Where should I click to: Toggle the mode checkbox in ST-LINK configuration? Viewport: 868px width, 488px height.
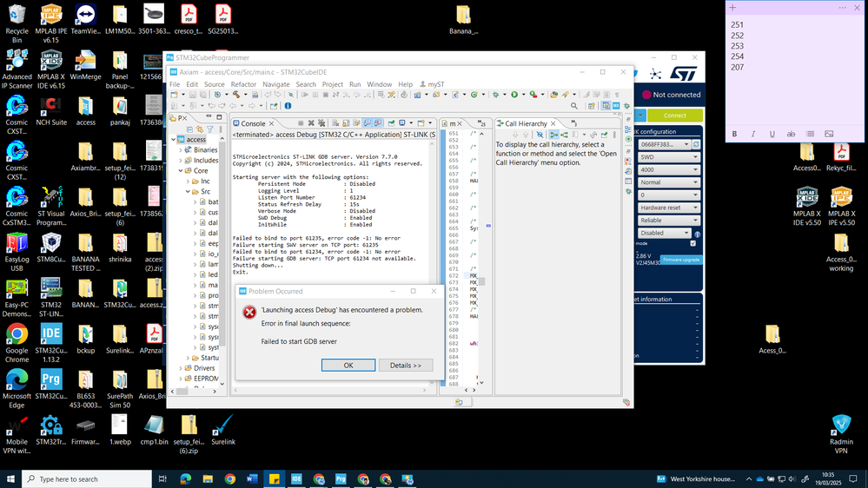coord(693,243)
